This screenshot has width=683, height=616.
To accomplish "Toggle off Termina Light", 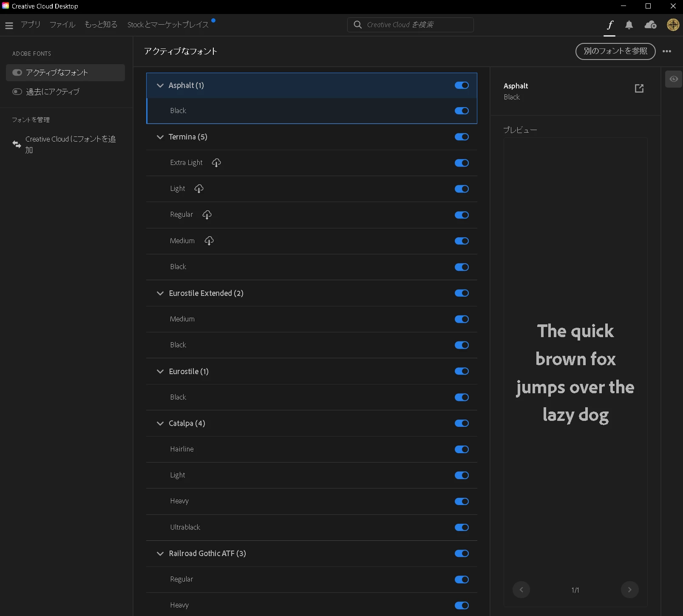I will tap(462, 189).
